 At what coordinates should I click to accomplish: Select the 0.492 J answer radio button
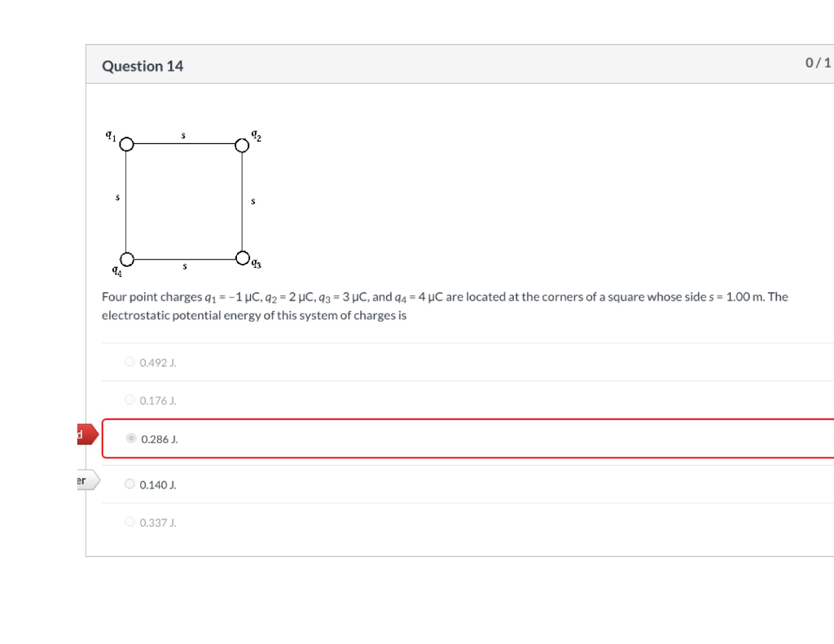pos(129,361)
